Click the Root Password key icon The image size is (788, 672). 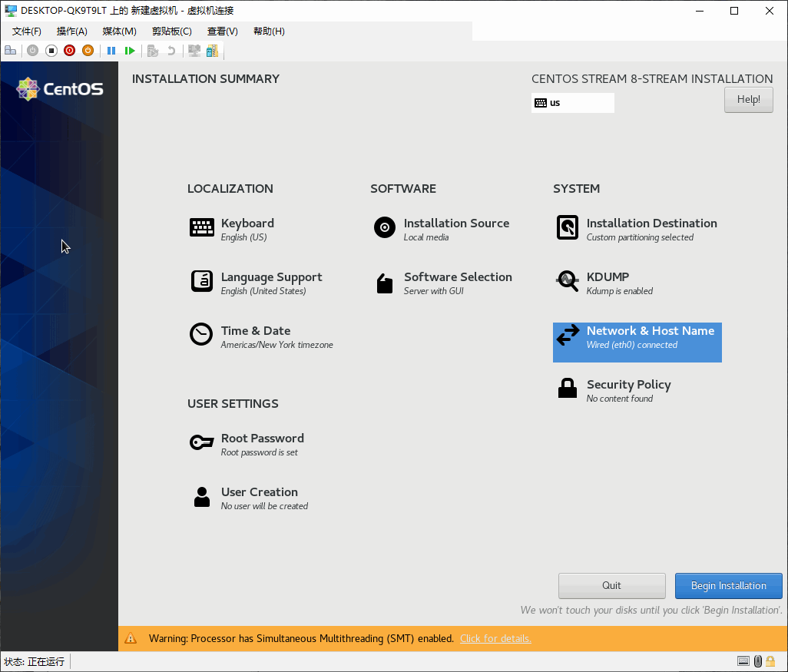pyautogui.click(x=202, y=442)
